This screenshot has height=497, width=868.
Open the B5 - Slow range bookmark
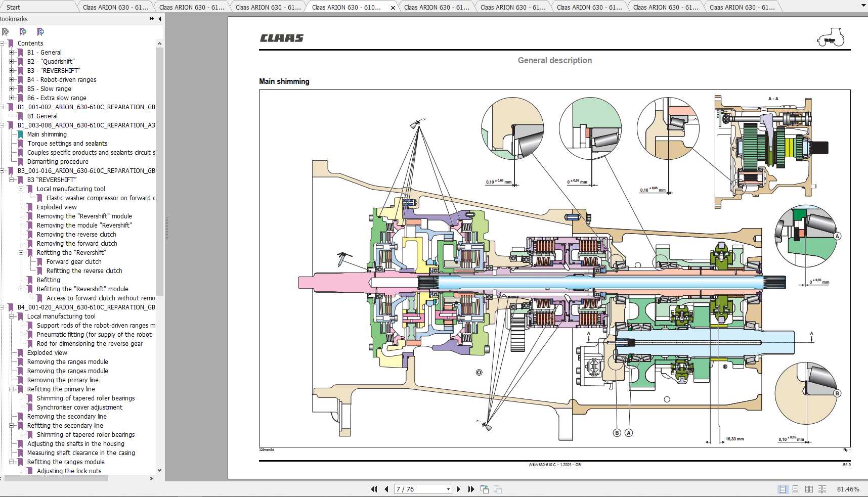49,89
